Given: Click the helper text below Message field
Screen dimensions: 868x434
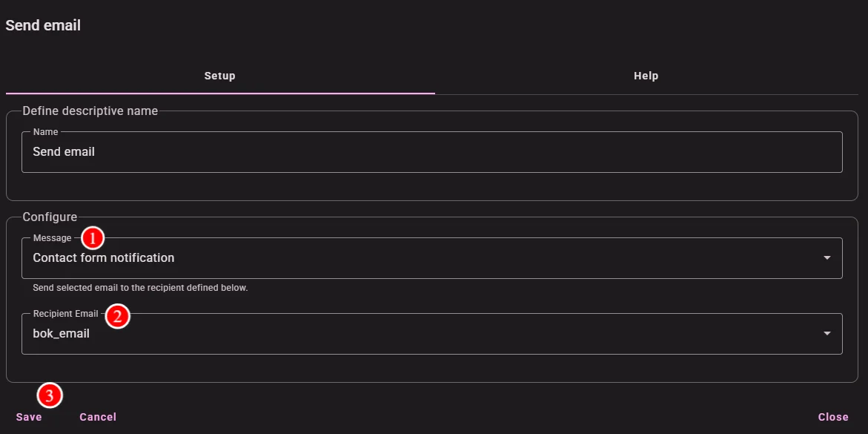Looking at the screenshot, I should (140, 289).
